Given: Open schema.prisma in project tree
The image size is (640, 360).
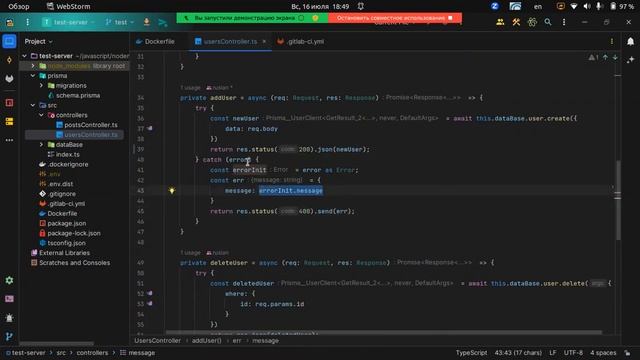Looking at the screenshot, I should click(x=74, y=95).
